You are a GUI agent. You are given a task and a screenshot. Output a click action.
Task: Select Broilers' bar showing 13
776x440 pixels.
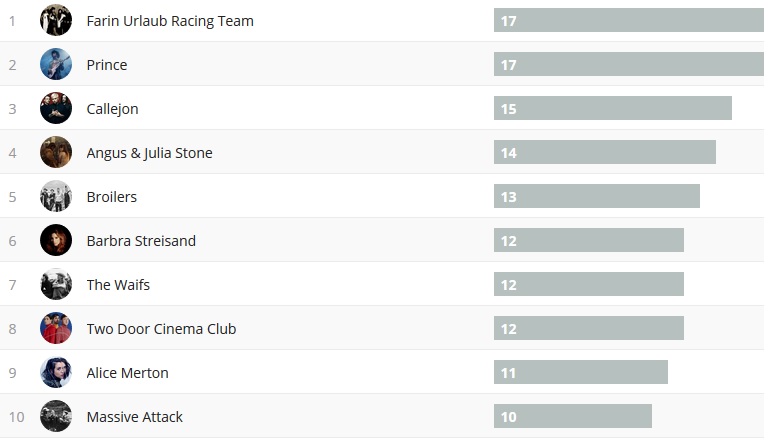coord(596,196)
